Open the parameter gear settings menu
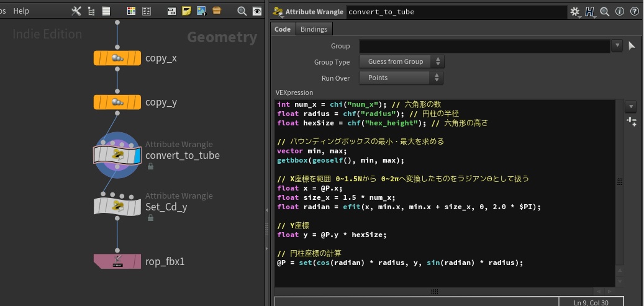The height and width of the screenshot is (306, 644). coord(575,12)
